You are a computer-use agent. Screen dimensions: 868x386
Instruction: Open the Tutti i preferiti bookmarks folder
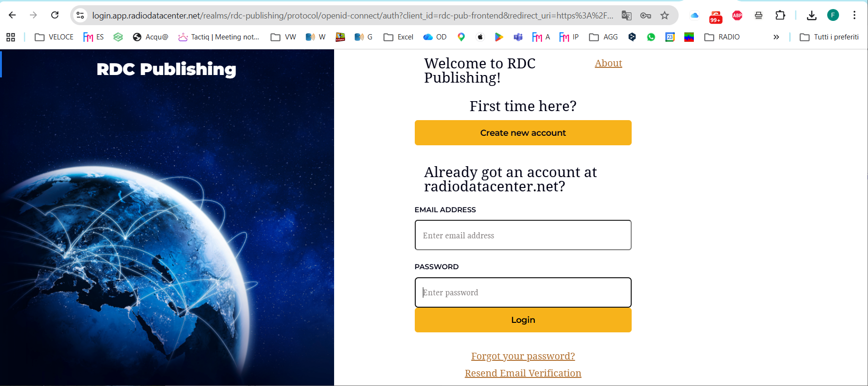[x=829, y=37]
